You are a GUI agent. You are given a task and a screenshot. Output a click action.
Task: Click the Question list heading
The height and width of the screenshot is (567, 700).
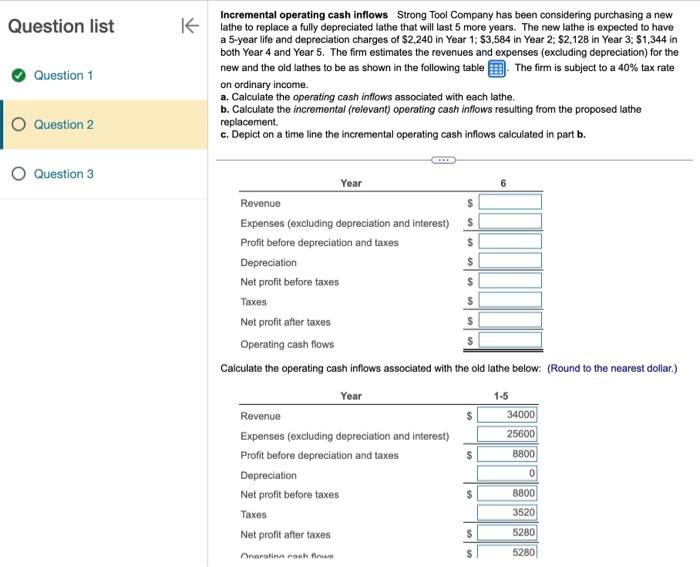click(x=61, y=26)
